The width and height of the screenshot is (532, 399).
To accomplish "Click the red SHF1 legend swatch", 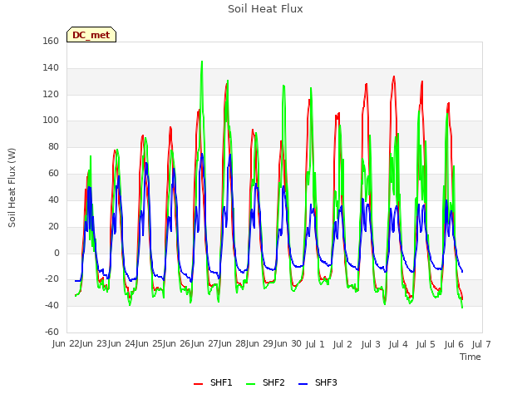I will click(x=198, y=384).
